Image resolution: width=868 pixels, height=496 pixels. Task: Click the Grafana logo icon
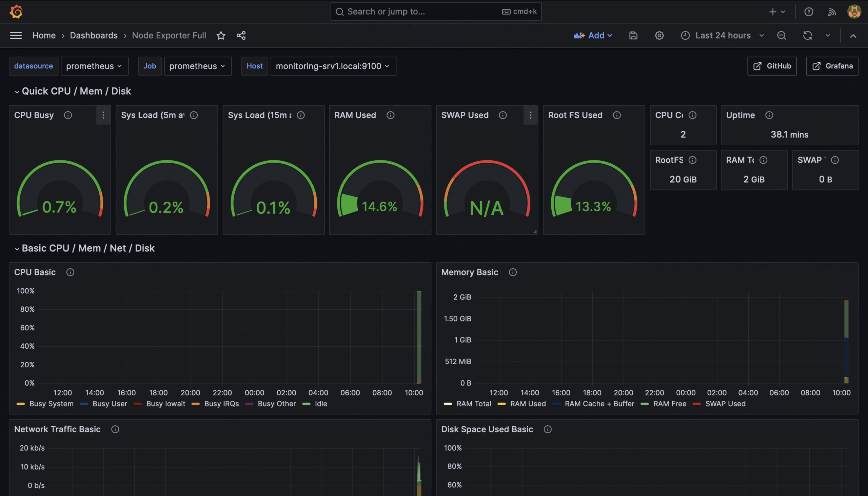click(16, 12)
